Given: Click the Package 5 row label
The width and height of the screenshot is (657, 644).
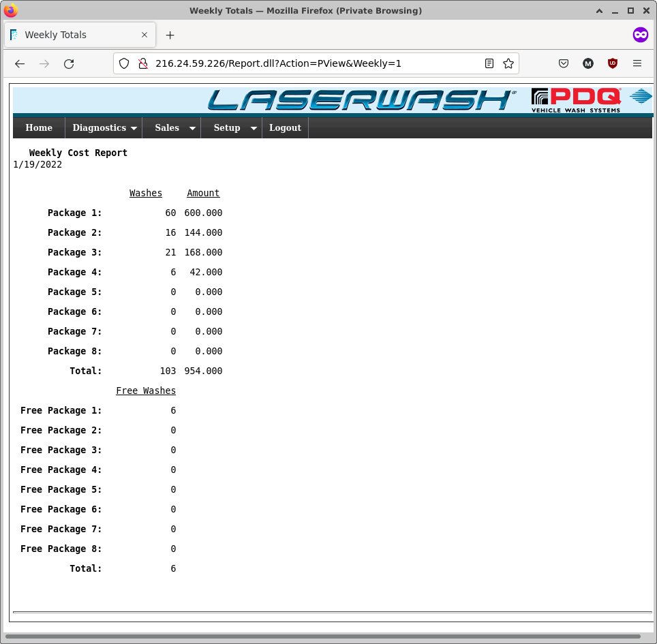Looking at the screenshot, I should pyautogui.click(x=74, y=292).
